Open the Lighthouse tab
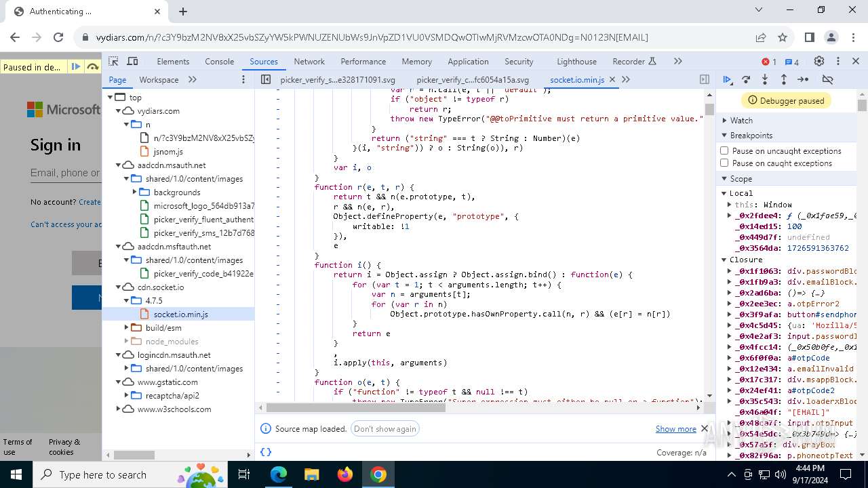The image size is (868, 488). 576,61
